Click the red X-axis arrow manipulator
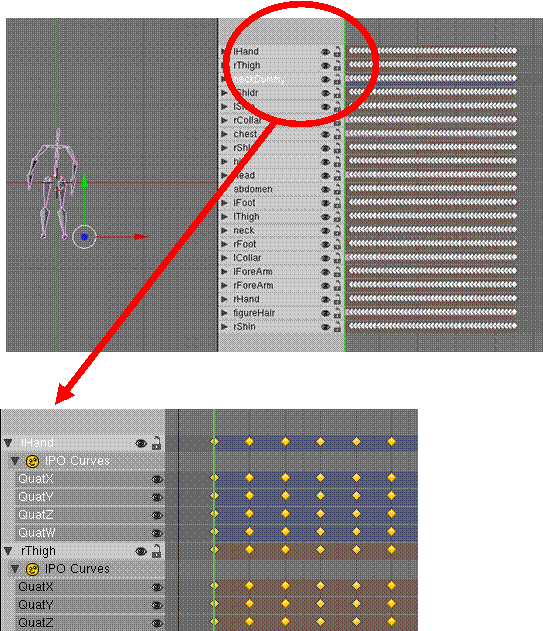The height and width of the screenshot is (631, 543). click(141, 237)
